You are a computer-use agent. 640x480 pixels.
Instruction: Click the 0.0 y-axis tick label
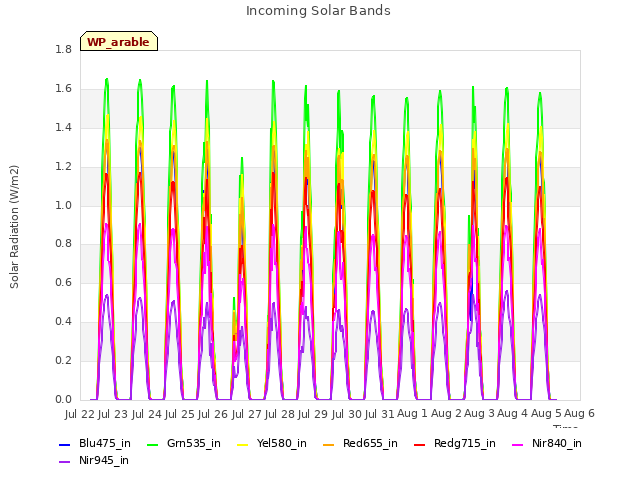63,399
